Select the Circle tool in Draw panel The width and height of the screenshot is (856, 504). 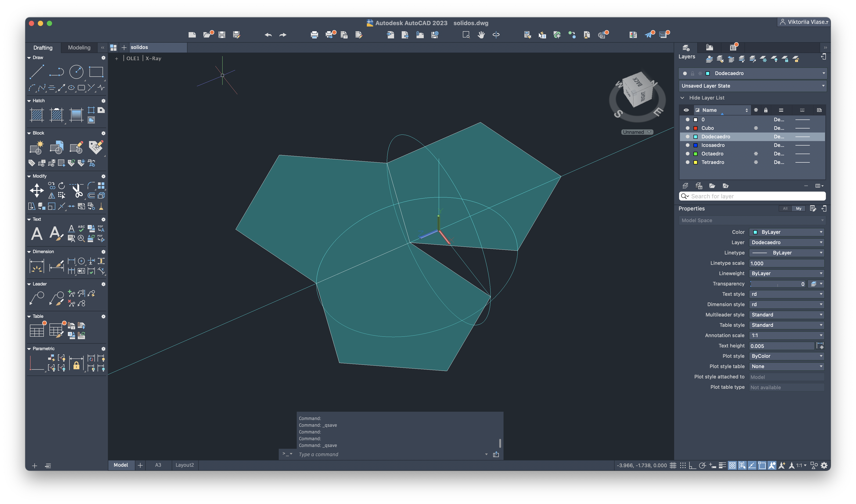76,72
